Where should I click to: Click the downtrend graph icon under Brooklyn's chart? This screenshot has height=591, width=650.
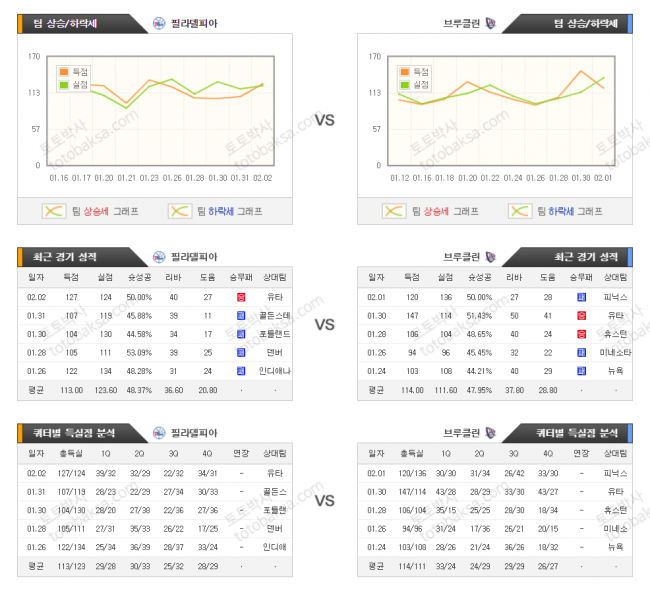520,211
